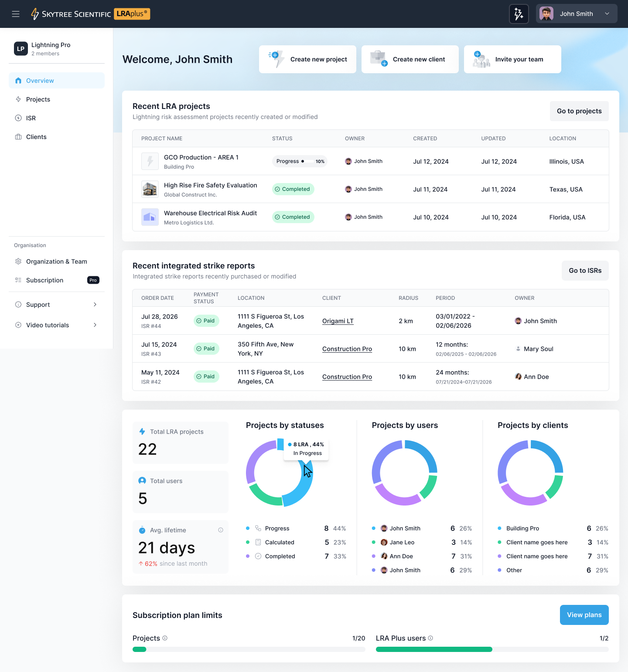
Task: Click the Go to ISRs button
Action: coord(585,271)
